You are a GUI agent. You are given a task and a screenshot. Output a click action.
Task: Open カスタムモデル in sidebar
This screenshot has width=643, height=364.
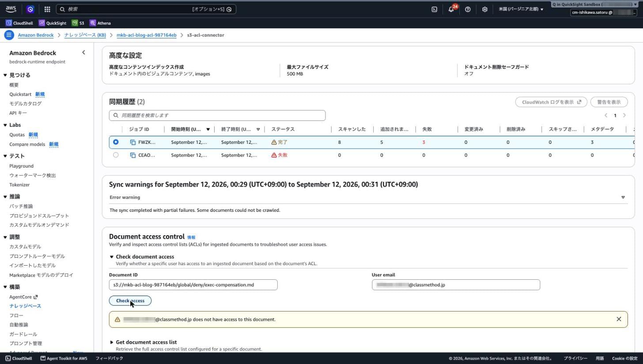tap(25, 247)
